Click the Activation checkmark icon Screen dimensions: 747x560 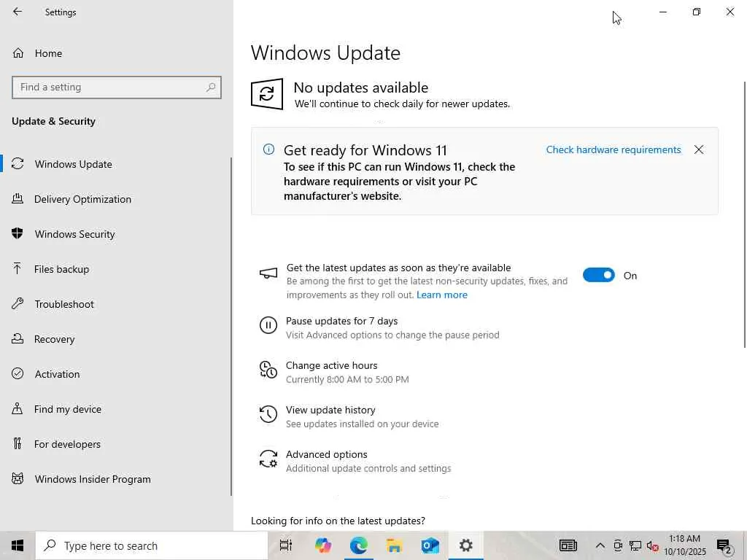click(18, 373)
